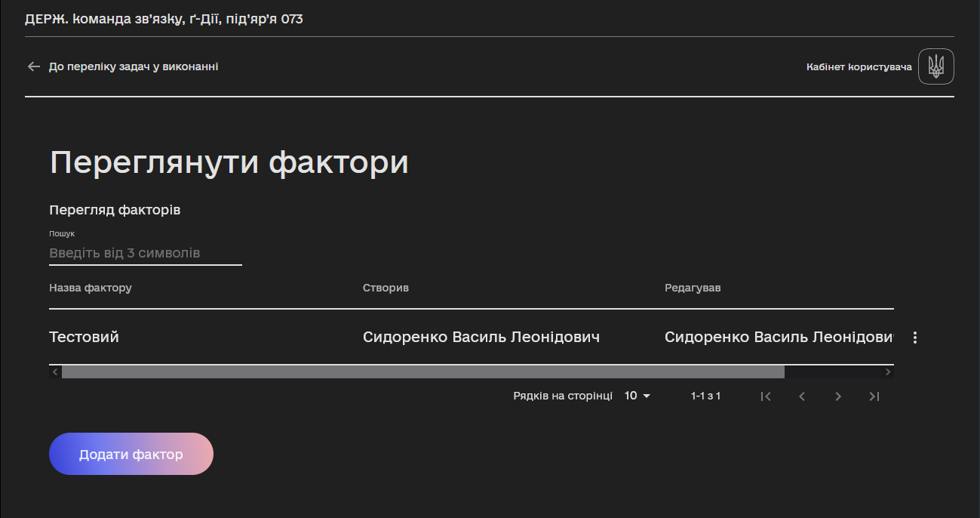This screenshot has width=980, height=518.
Task: Open Кабінет користувача link
Action: [859, 67]
